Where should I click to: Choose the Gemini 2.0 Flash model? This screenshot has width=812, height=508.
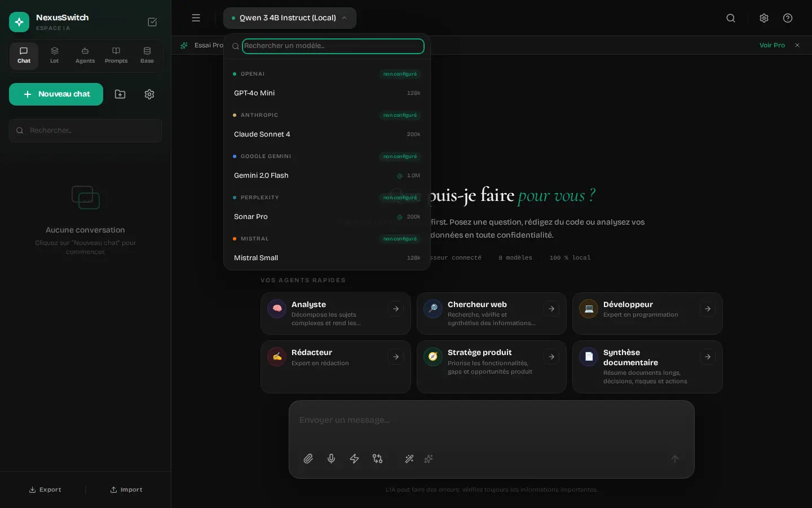point(327,176)
